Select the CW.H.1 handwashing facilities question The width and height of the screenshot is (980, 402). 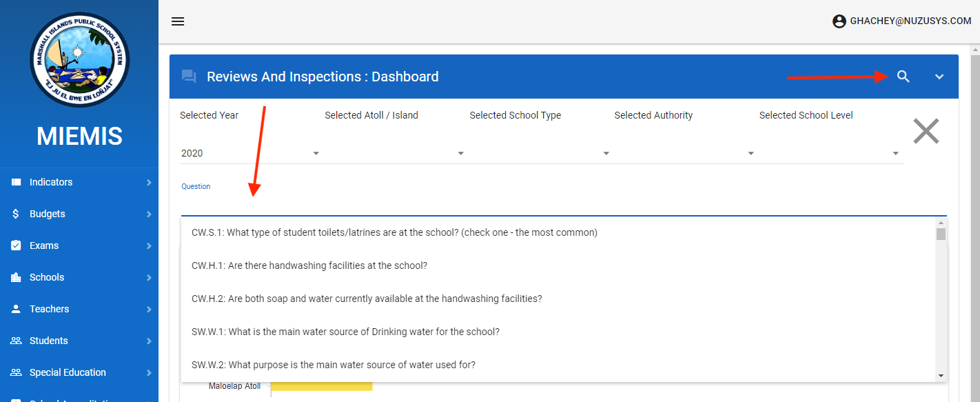coord(309,265)
